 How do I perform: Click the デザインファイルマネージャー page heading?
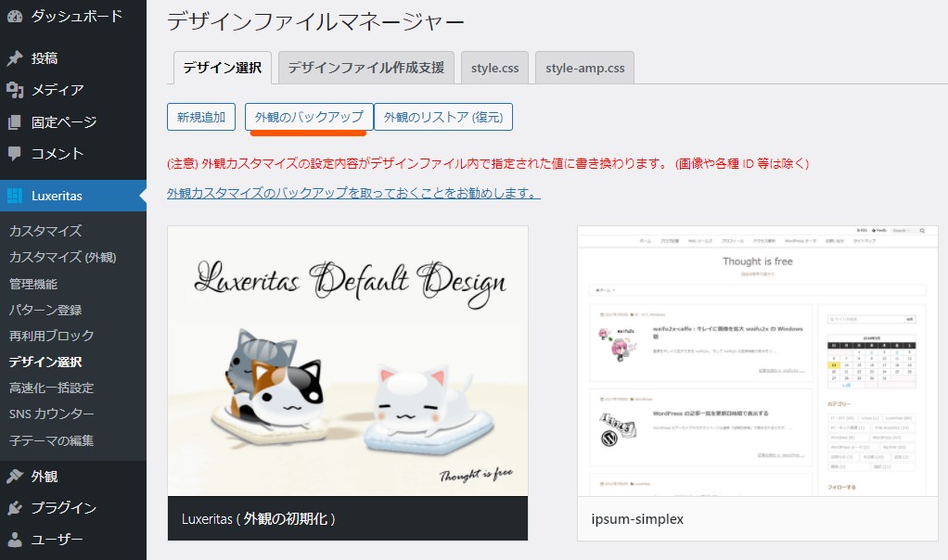point(315,22)
